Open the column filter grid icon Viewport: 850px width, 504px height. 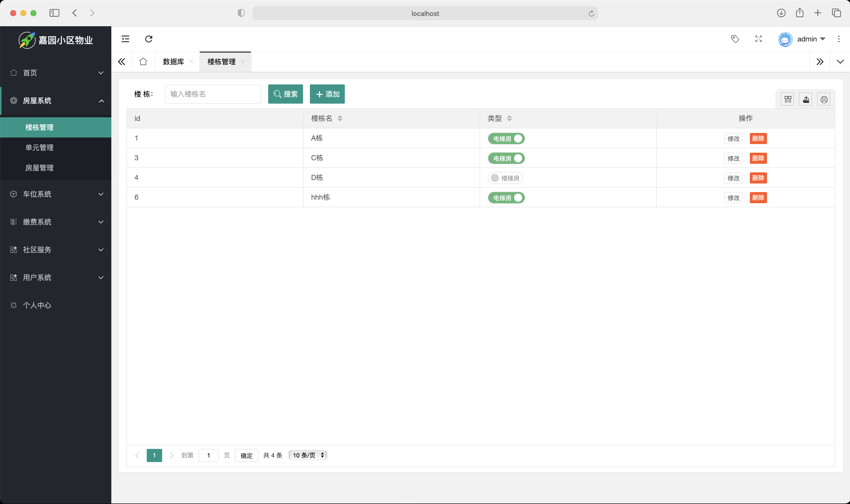[x=788, y=99]
